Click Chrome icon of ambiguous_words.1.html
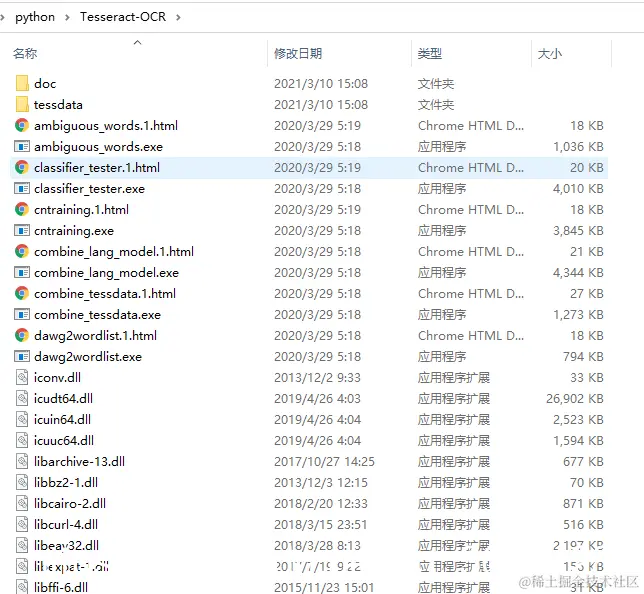644x594 pixels. coord(22,125)
